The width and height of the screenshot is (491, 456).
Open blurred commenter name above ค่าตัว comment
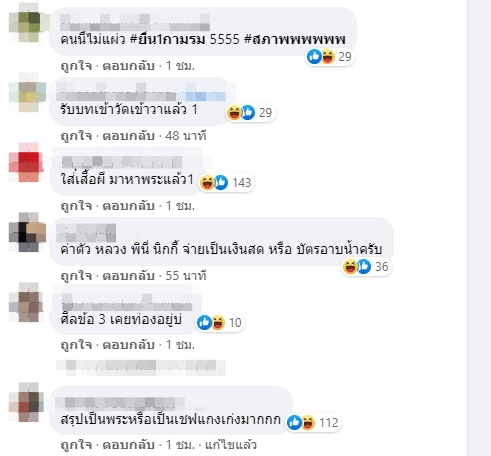click(x=86, y=233)
